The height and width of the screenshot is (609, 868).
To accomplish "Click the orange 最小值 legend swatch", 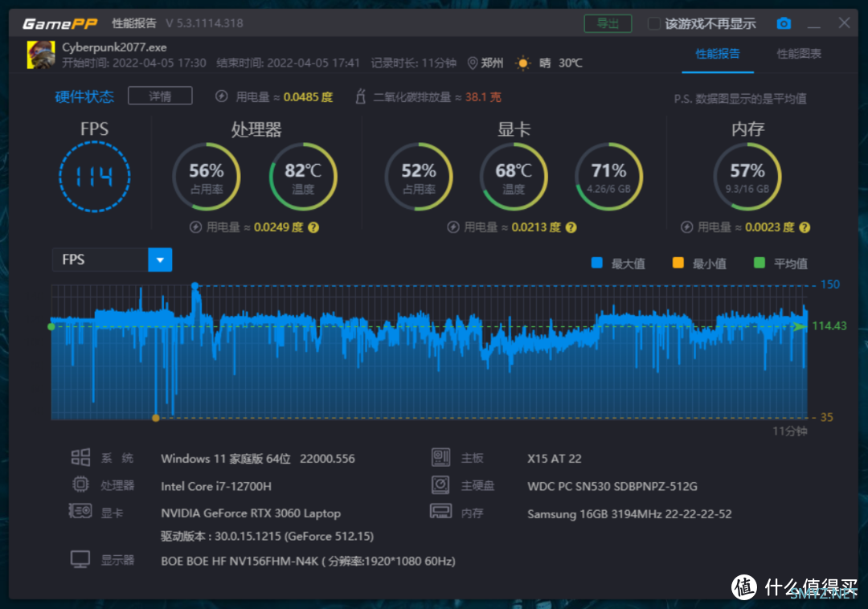I will click(x=678, y=263).
